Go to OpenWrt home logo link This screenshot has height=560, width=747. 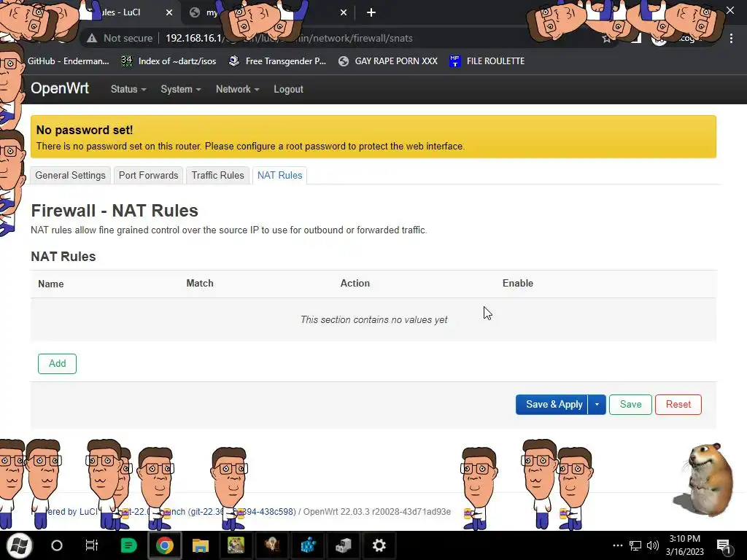(x=60, y=88)
